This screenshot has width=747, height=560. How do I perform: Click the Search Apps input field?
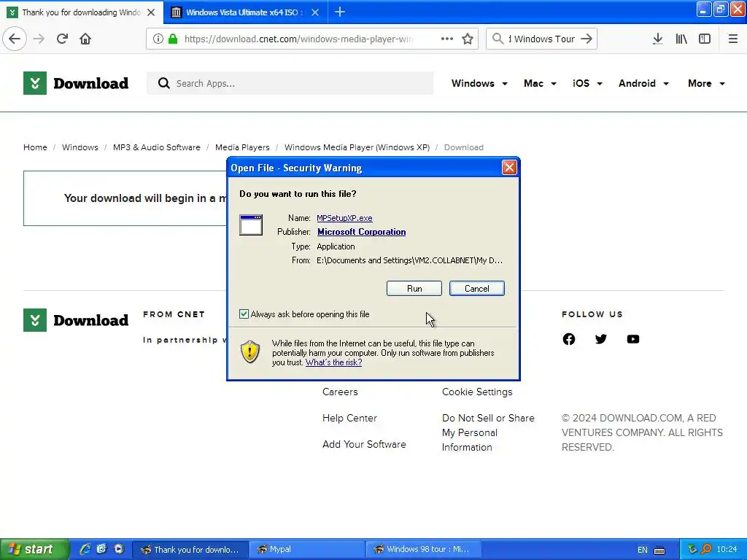click(x=290, y=83)
